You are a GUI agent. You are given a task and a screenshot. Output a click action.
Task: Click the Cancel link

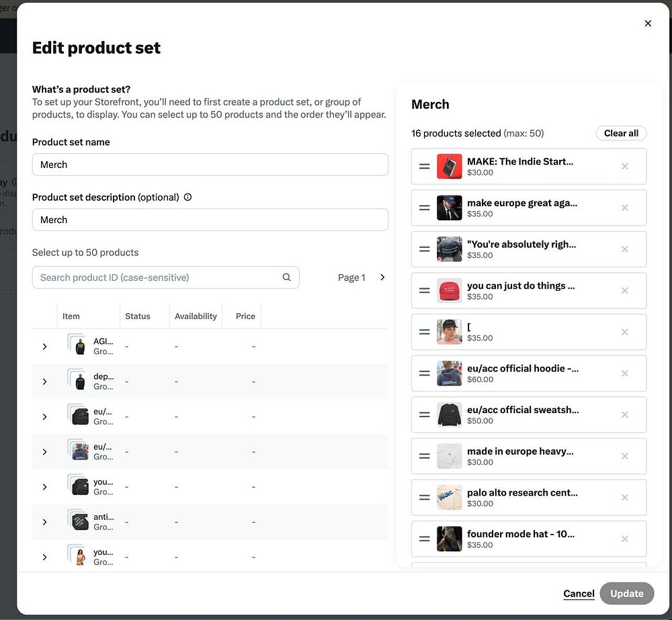tap(579, 594)
